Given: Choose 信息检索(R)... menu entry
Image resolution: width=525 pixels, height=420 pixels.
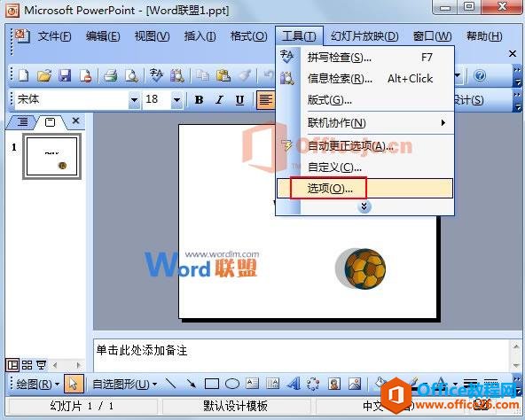Looking at the screenshot, I should [x=364, y=79].
